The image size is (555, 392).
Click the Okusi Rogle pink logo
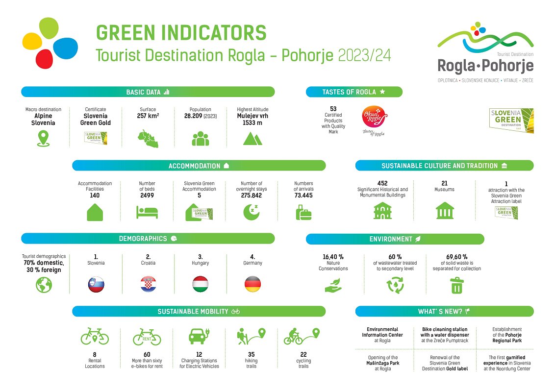(x=374, y=118)
